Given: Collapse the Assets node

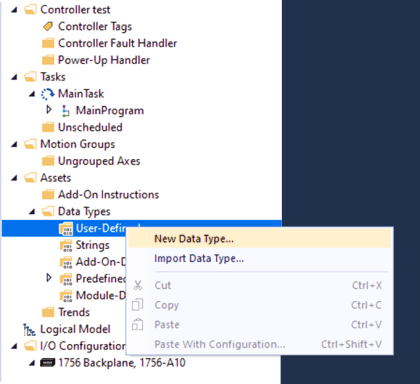Looking at the screenshot, I should 14,178.
